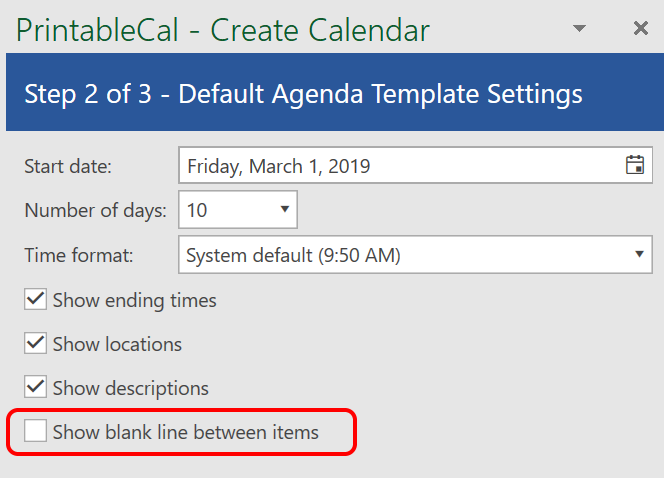Click the Show ending times label
The image size is (664, 478).
coord(134,300)
